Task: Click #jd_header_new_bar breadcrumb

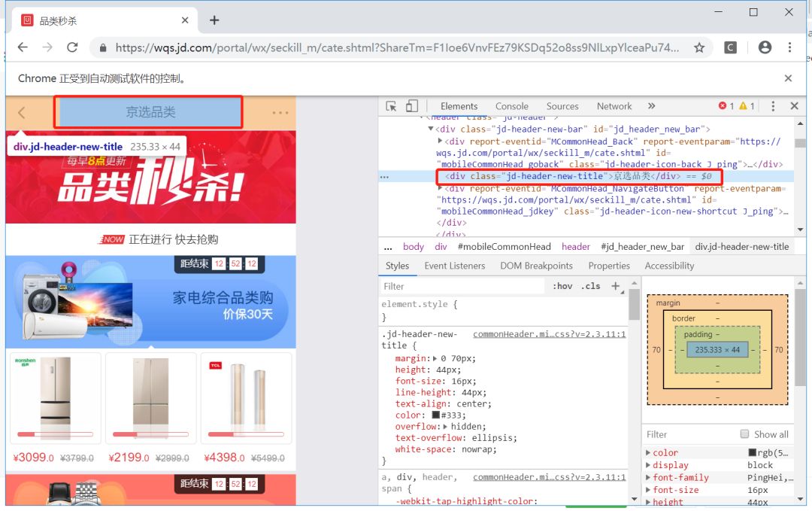Action: point(642,247)
